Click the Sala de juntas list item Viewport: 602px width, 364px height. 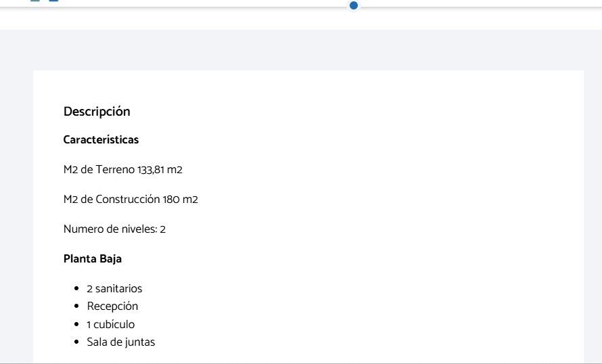pyautogui.click(x=121, y=342)
